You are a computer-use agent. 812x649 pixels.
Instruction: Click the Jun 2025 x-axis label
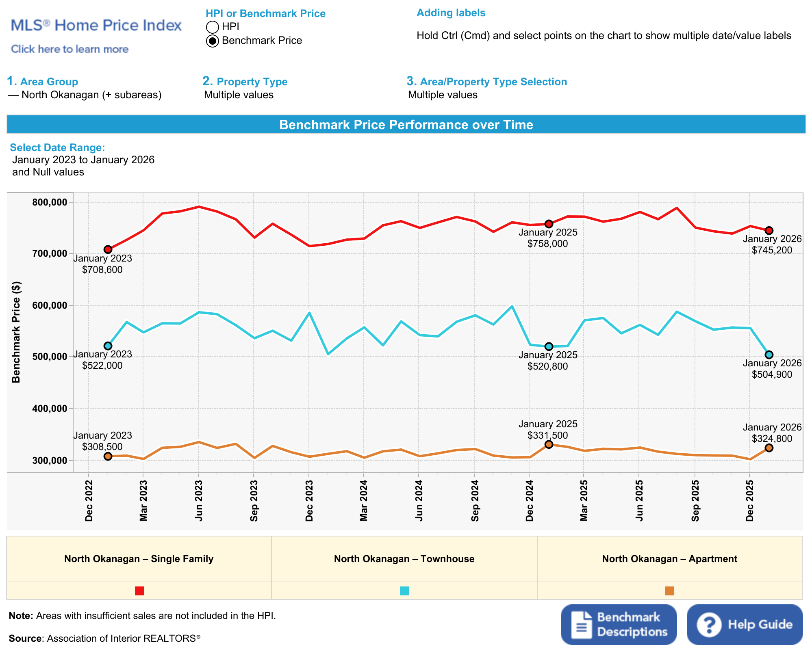click(639, 501)
